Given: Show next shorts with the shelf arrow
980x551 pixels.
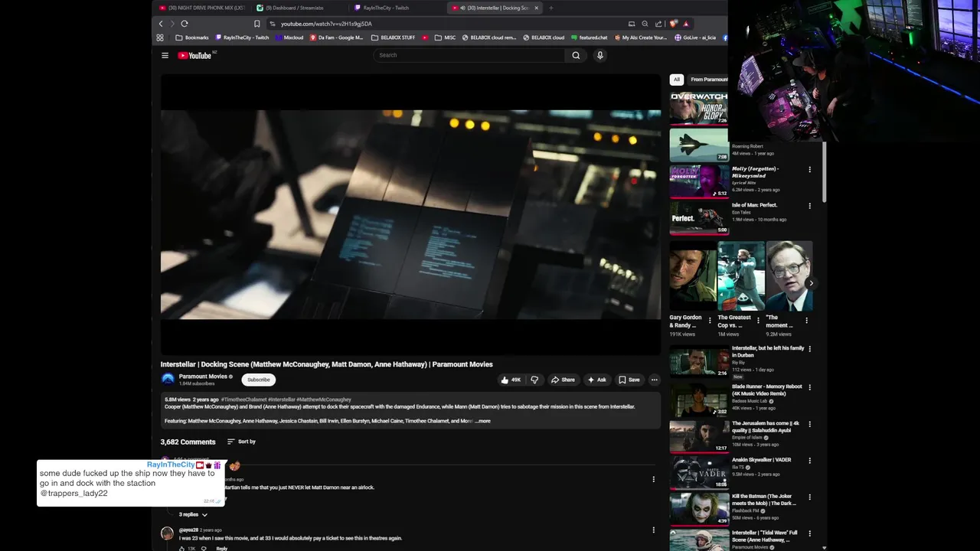Looking at the screenshot, I should 811,283.
